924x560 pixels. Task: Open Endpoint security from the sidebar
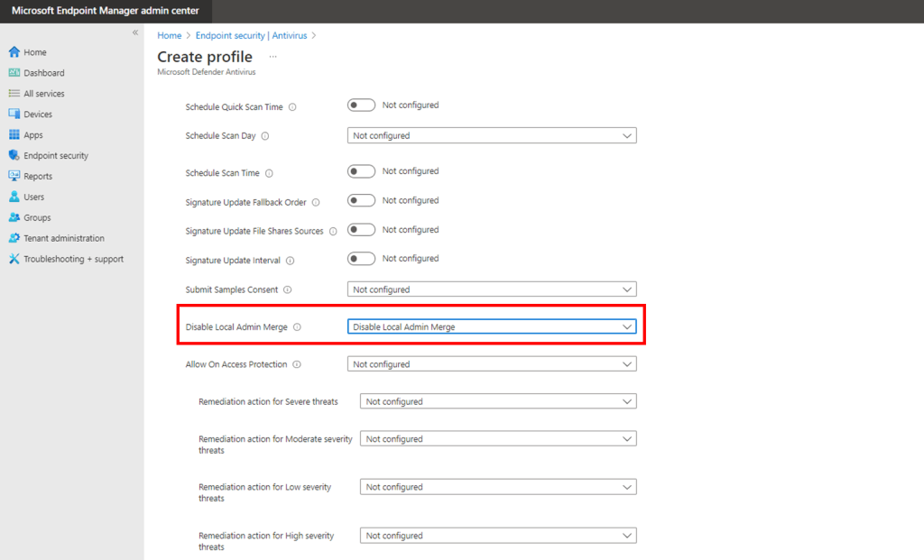click(56, 155)
